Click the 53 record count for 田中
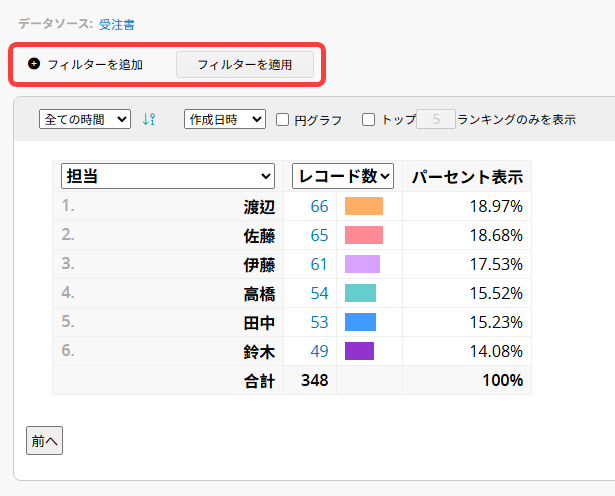Screen dimensions: 615x496 click(319, 322)
